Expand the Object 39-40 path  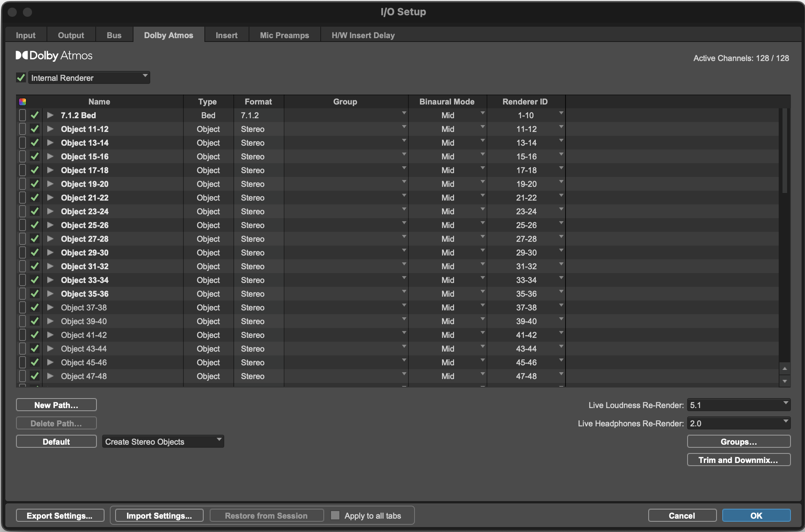click(50, 321)
